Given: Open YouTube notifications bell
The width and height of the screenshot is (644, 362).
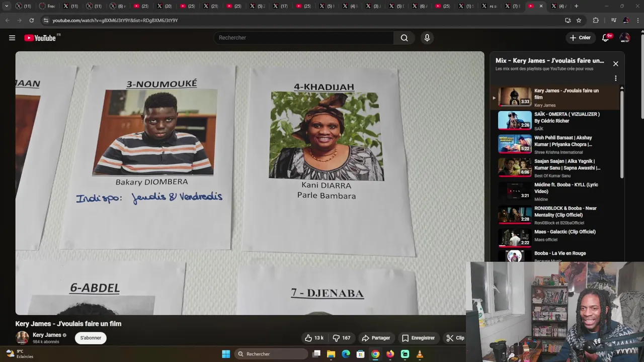Looking at the screenshot, I should click(606, 38).
